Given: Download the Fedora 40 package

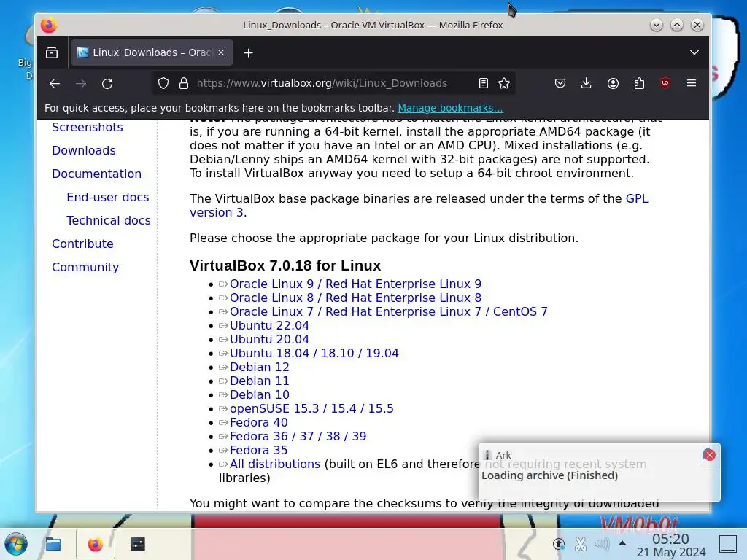Looking at the screenshot, I should coord(259,422).
